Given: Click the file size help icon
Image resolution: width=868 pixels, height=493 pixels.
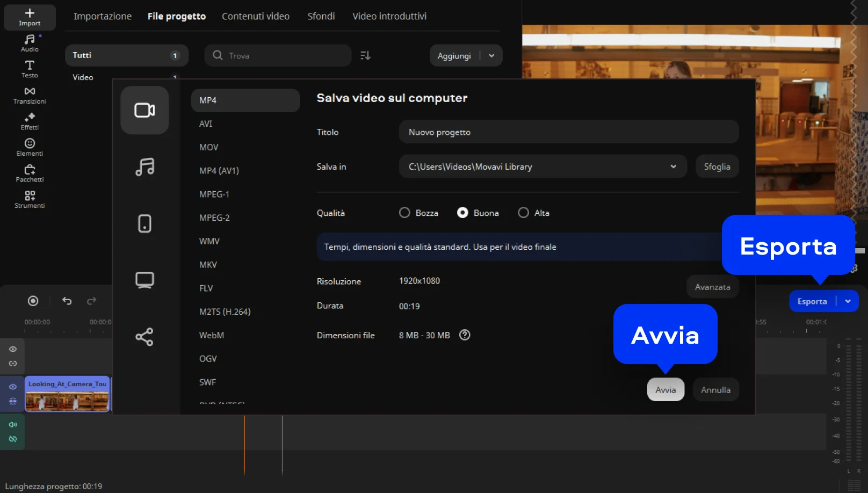Looking at the screenshot, I should tap(465, 335).
